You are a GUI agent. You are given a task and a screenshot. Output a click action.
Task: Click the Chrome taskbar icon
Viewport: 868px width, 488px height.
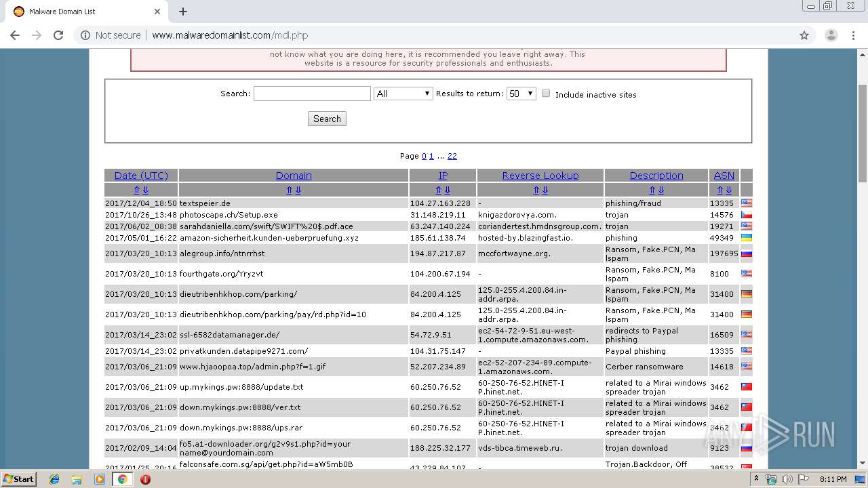[x=122, y=479]
